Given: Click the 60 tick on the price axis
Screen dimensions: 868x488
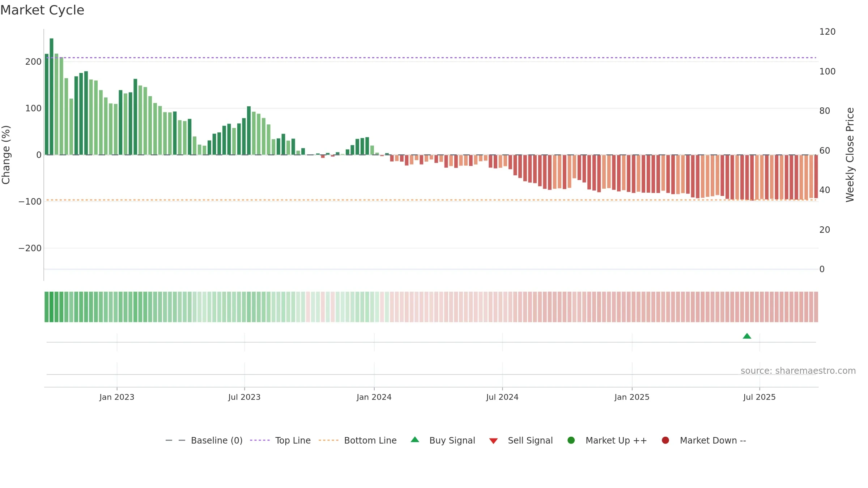Looking at the screenshot, I should [825, 150].
